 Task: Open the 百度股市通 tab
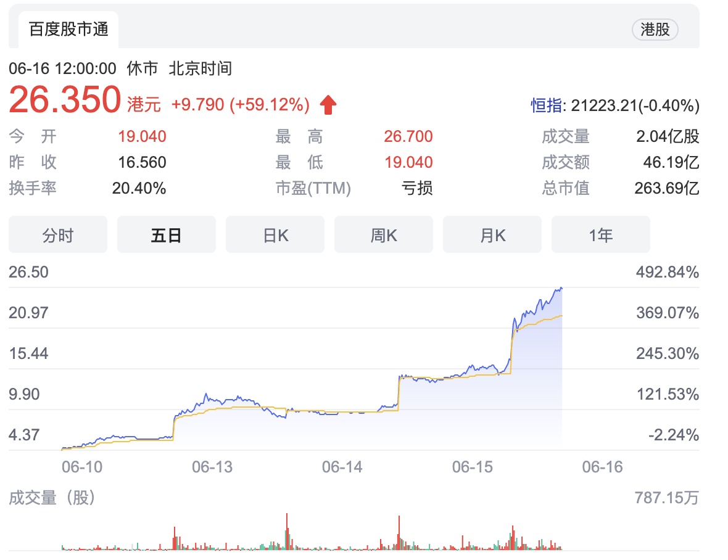pos(68,30)
